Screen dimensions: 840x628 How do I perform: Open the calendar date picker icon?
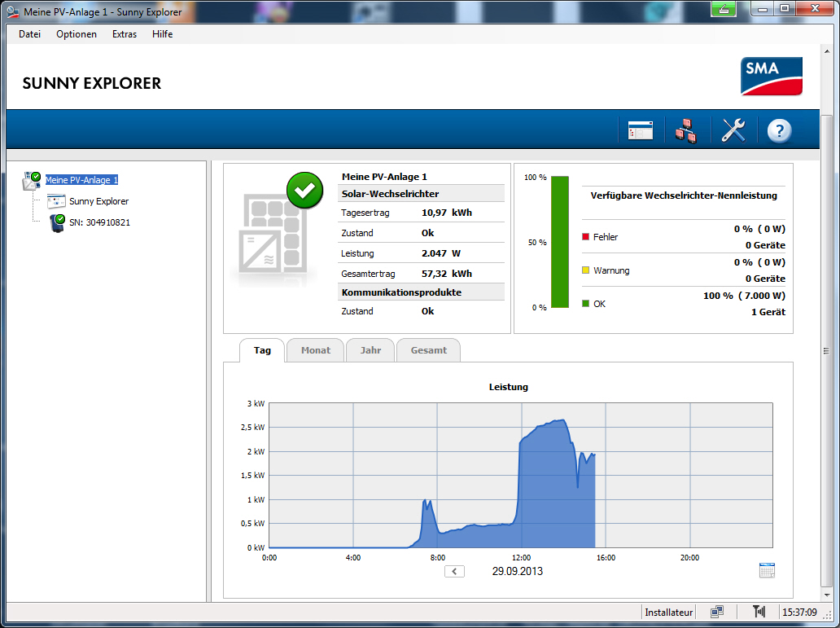(766, 570)
